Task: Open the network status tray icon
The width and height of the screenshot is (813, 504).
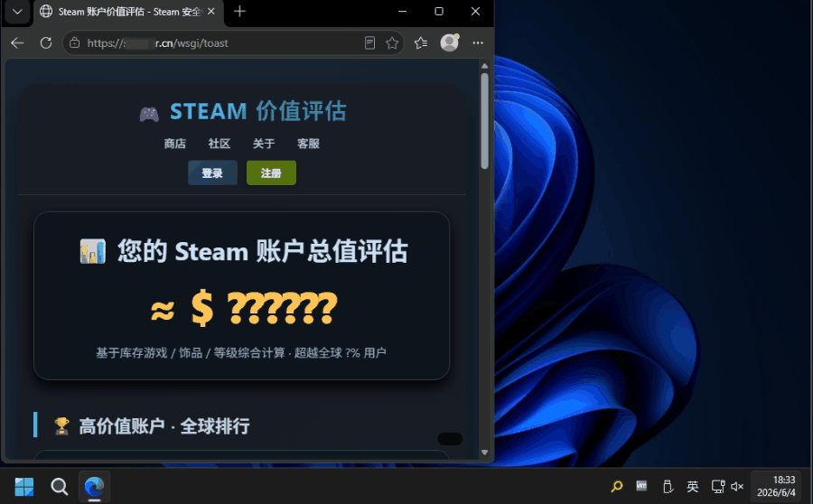Action: tap(718, 486)
